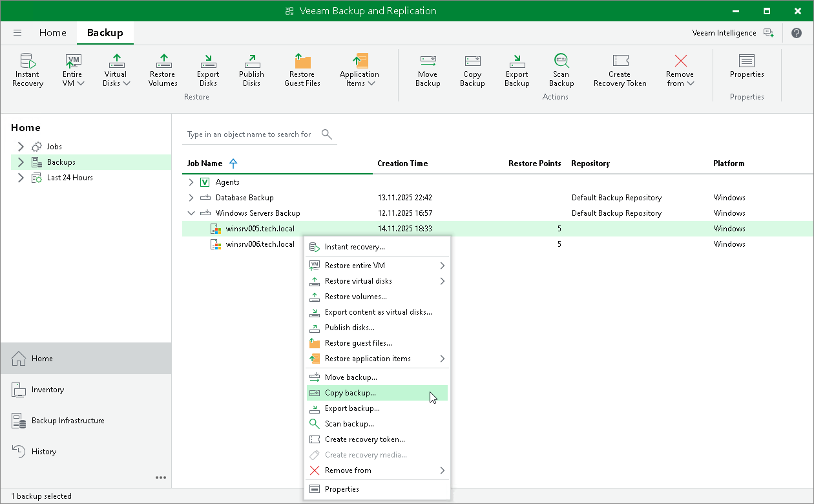Image resolution: width=814 pixels, height=504 pixels.
Task: Open the hamburger main menu
Action: [17, 32]
